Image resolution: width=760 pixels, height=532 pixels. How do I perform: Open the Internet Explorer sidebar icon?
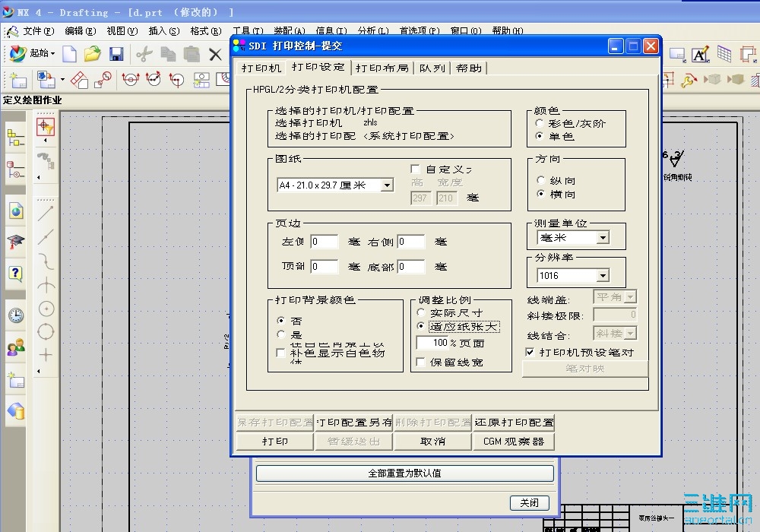[15, 211]
